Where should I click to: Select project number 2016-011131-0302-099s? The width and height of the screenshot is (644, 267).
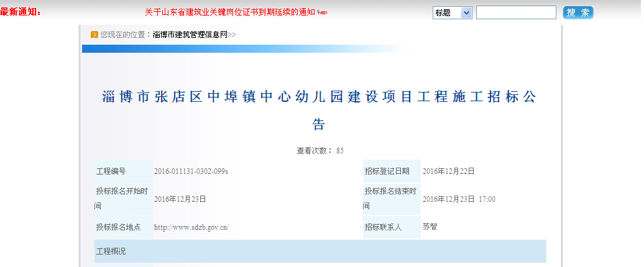[x=191, y=171]
